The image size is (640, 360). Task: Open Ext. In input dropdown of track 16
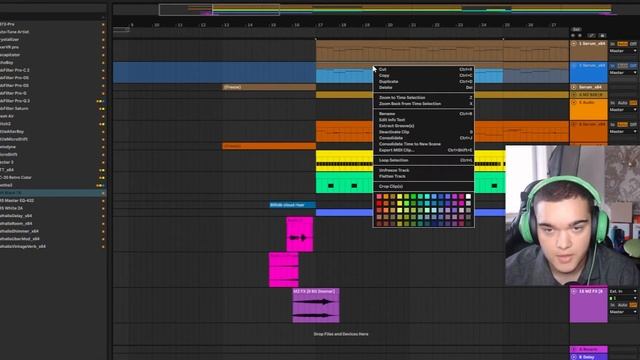point(623,291)
